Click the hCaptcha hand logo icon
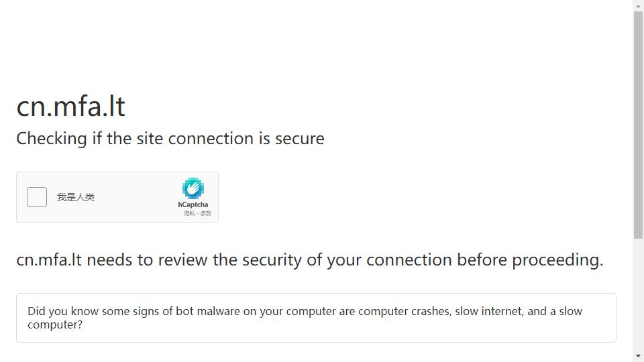The image size is (644, 362). 193,188
